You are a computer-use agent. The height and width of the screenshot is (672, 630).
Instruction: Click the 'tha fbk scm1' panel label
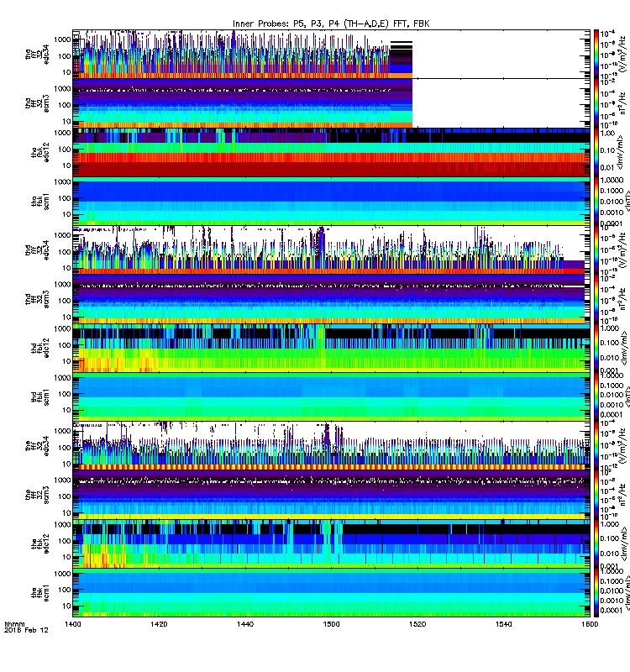click(x=40, y=202)
